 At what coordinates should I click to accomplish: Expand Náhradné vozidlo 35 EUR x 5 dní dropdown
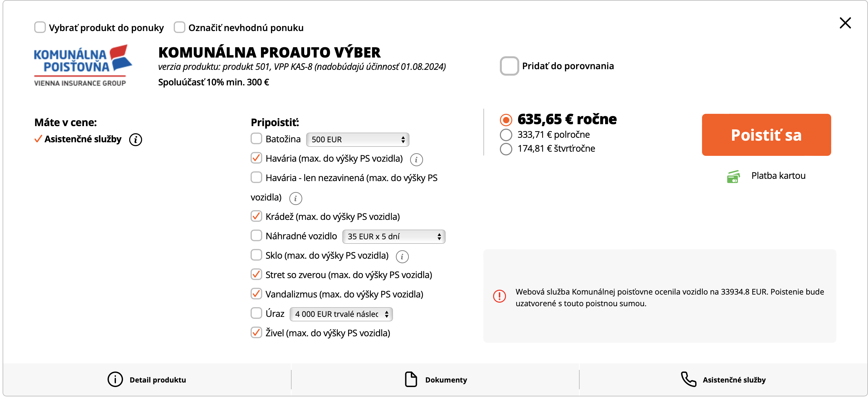point(394,237)
